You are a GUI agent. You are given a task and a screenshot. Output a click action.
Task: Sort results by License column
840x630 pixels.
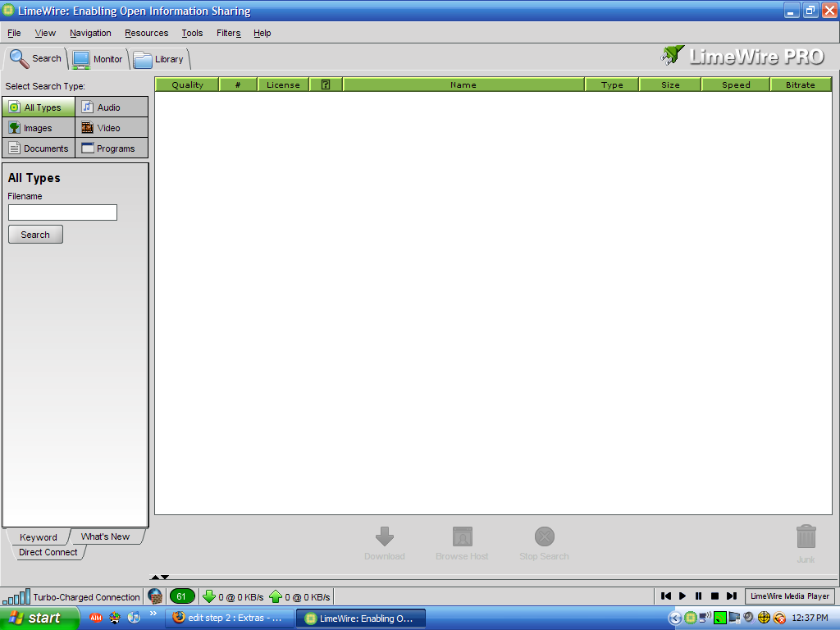283,84
